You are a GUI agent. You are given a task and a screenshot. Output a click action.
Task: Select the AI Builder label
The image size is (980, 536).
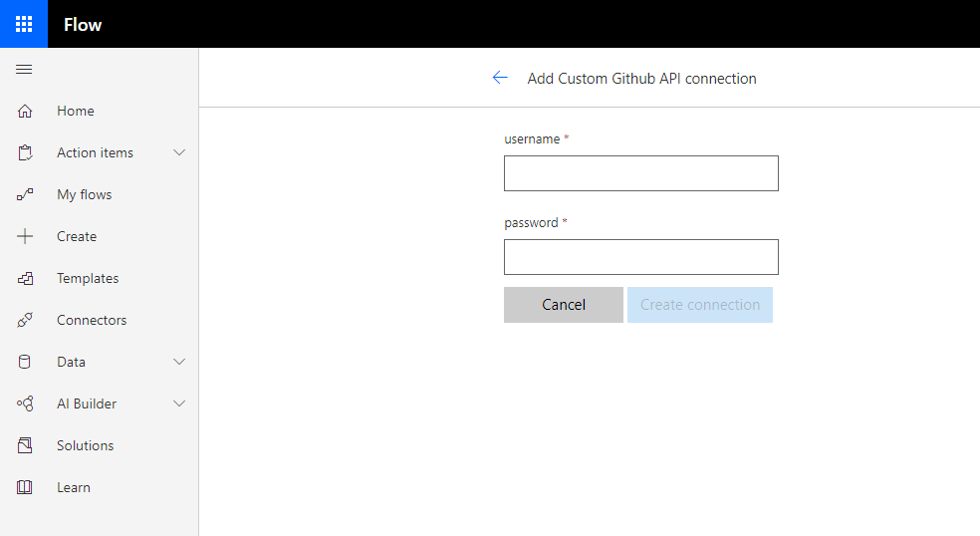(x=87, y=403)
